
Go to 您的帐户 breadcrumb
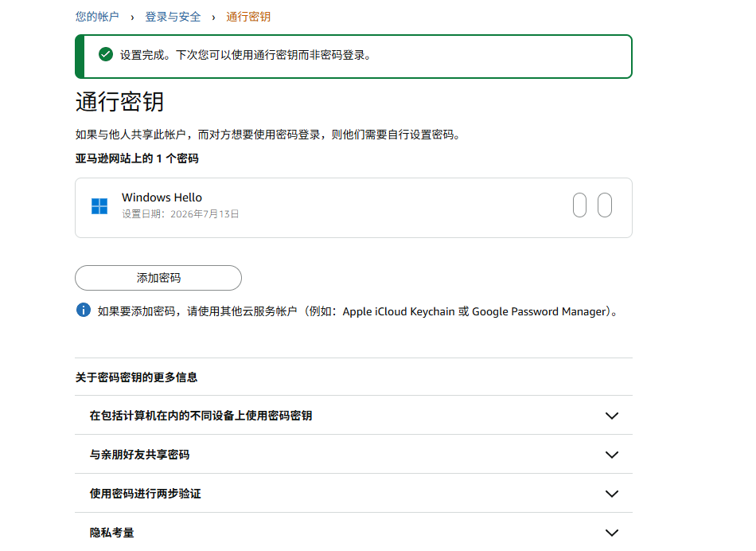click(97, 17)
